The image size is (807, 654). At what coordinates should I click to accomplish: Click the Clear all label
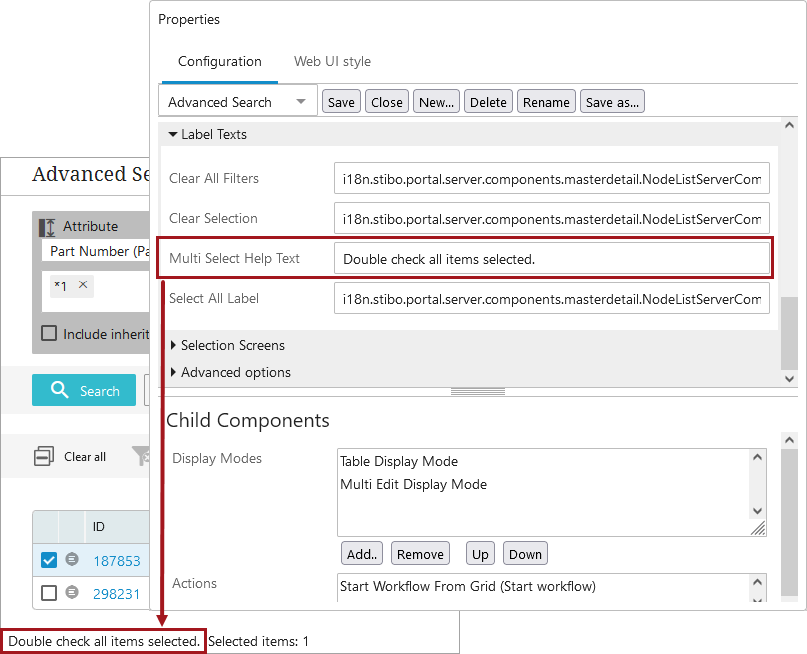pos(85,457)
